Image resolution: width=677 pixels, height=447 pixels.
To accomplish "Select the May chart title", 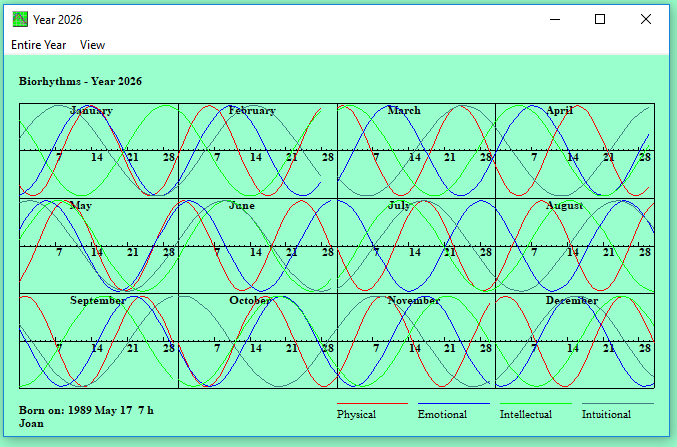I will [81, 206].
